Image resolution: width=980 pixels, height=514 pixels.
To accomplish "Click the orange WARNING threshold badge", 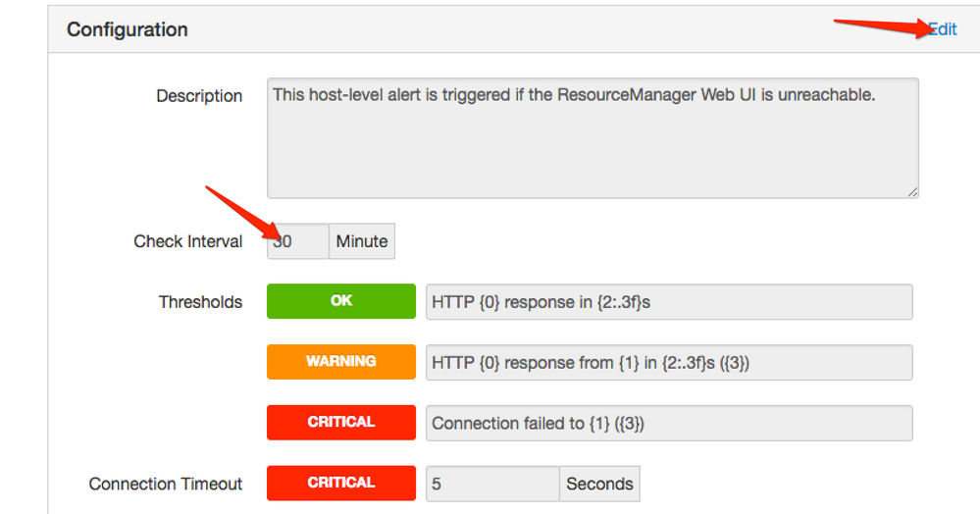I will [x=341, y=362].
